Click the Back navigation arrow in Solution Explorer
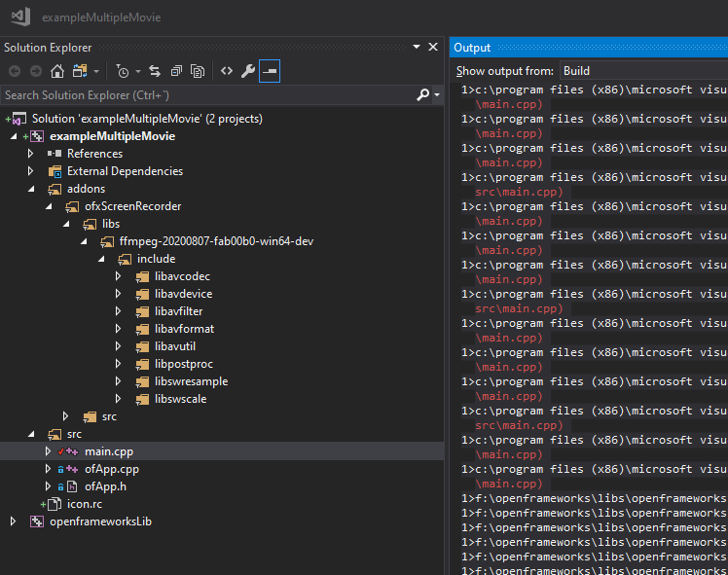 [15, 71]
